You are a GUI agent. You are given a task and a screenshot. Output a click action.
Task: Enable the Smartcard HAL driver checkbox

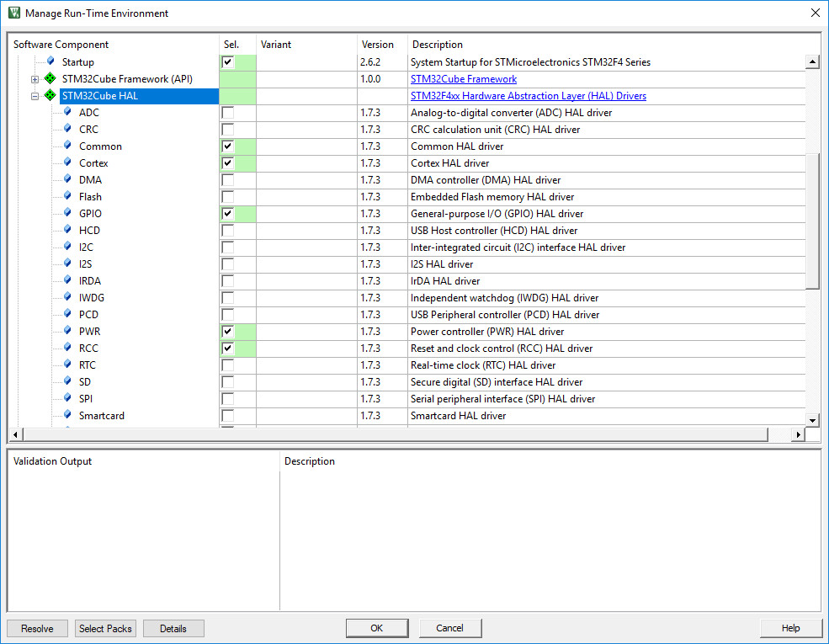[228, 416]
